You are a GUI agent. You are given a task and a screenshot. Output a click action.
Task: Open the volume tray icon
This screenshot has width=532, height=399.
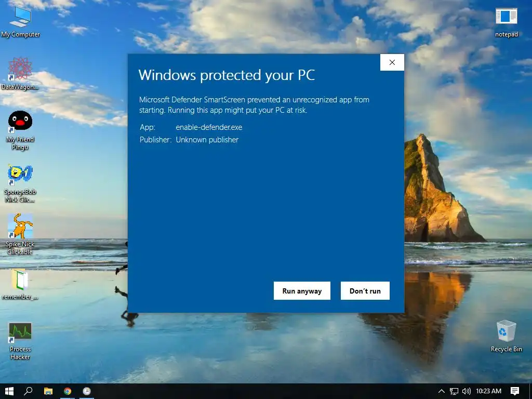click(x=467, y=391)
